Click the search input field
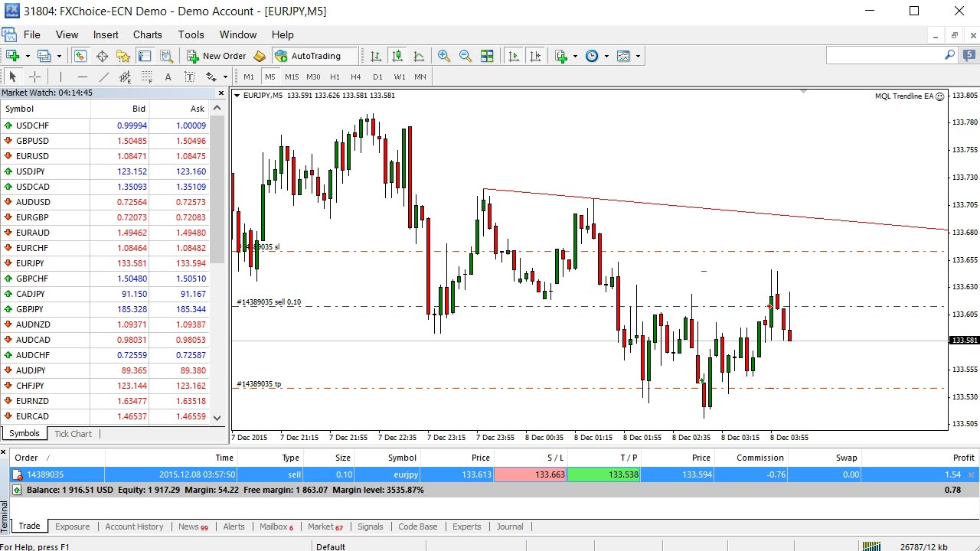This screenshot has height=551, width=980. [x=884, y=55]
